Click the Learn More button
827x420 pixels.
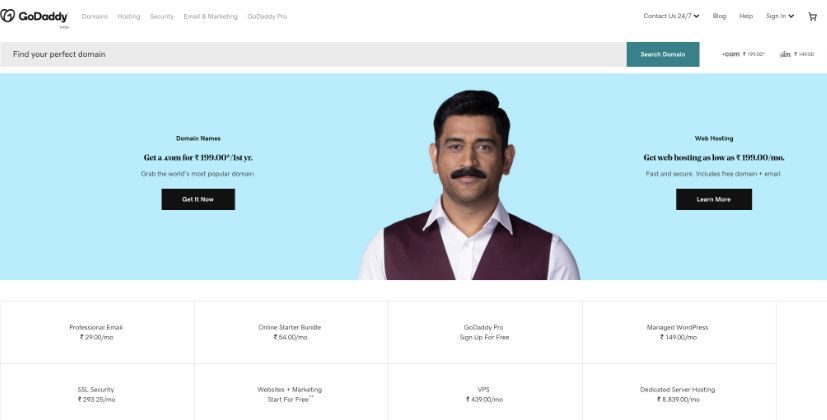(714, 199)
